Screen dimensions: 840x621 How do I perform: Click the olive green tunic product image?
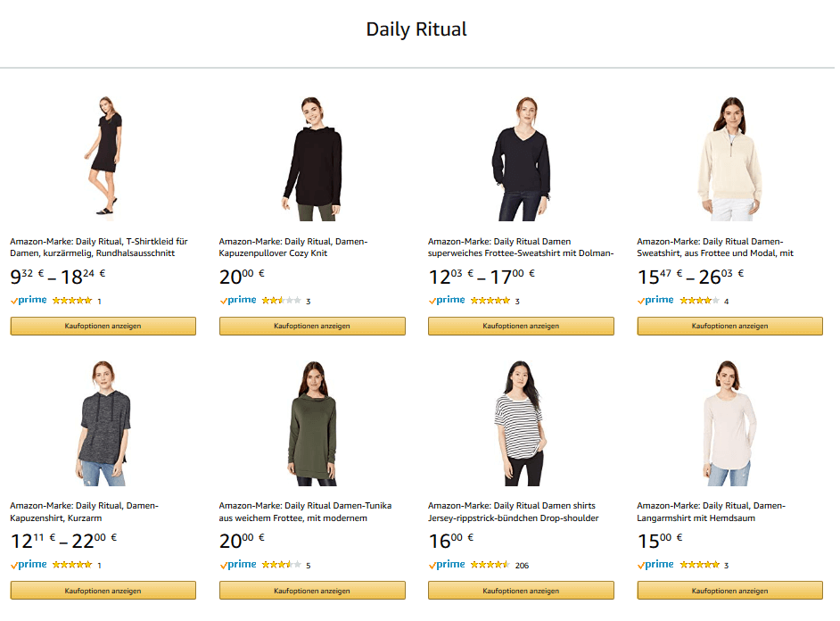coord(312,423)
